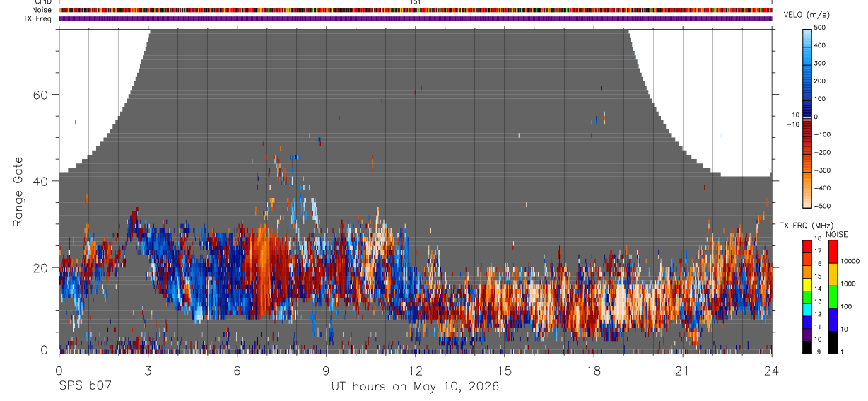This screenshot has height=401, width=868.
Task: Click the "20" range gate tick label
Action: tap(40, 267)
